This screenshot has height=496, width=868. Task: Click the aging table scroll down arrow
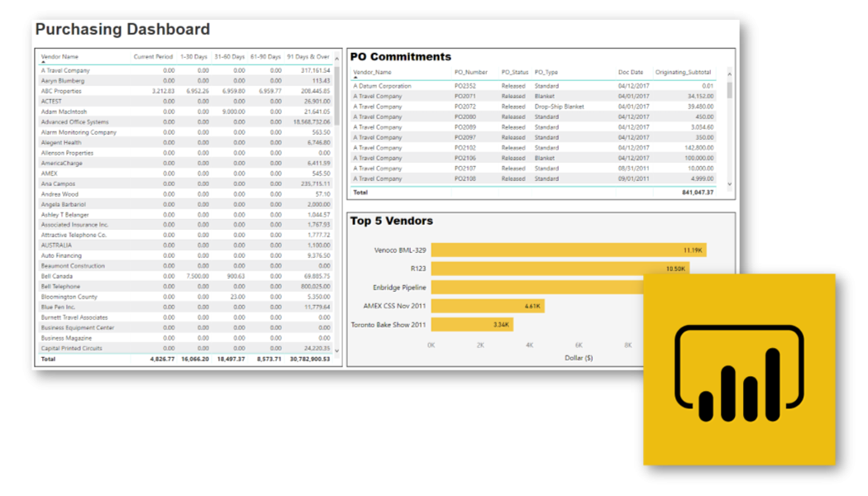pyautogui.click(x=336, y=351)
